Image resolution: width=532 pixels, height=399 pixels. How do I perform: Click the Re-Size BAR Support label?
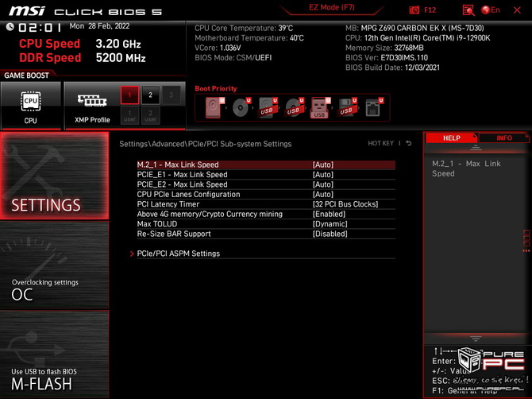(174, 234)
